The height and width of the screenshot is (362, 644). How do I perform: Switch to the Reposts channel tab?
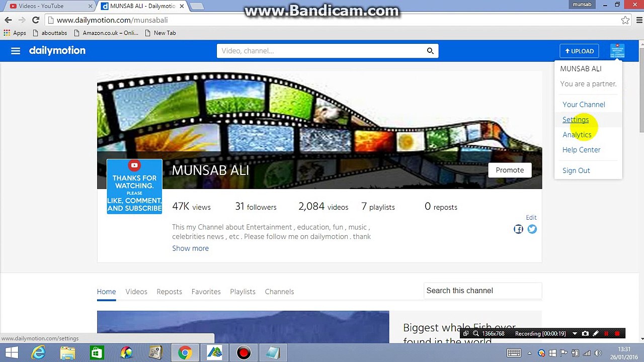click(169, 292)
